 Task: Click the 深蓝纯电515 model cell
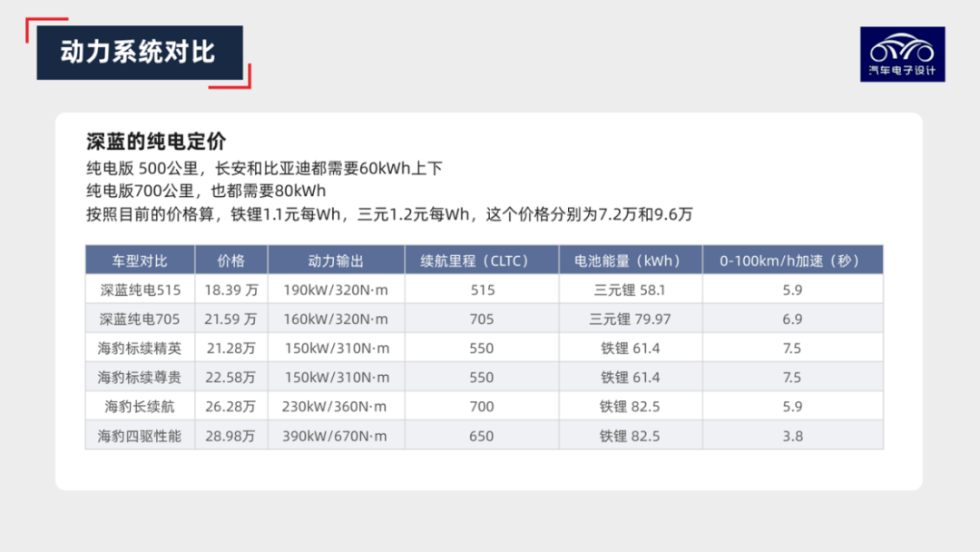point(140,290)
